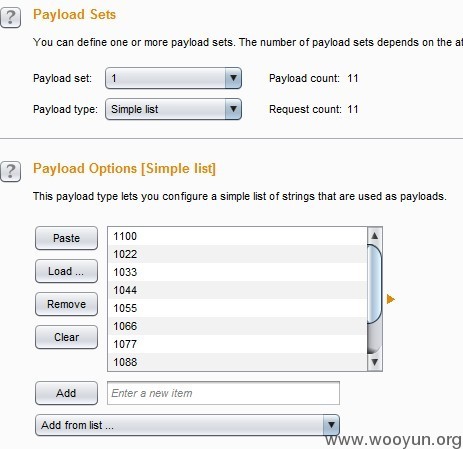Click the payload list scrollbar thumb

pyautogui.click(x=375, y=284)
